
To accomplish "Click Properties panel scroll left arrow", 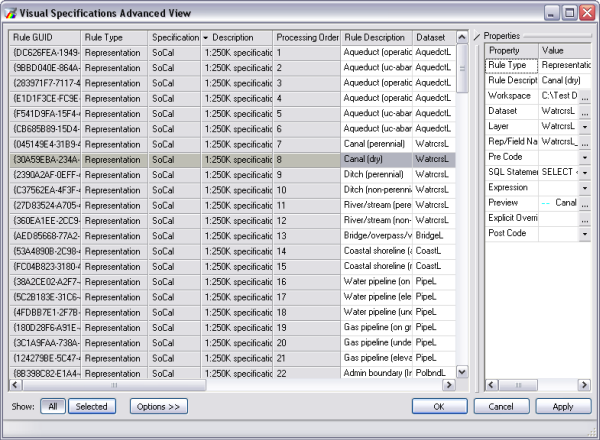I will [x=492, y=385].
